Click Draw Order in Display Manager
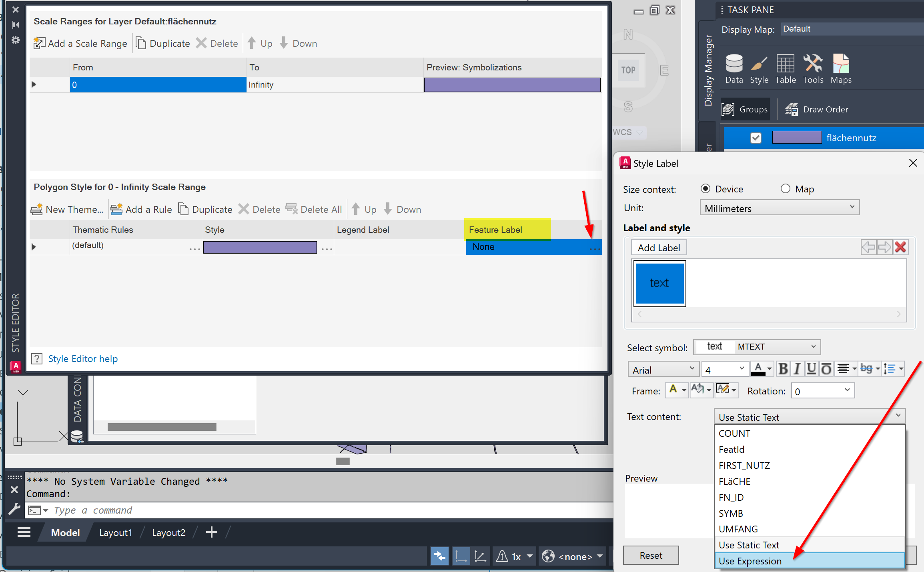The width and height of the screenshot is (924, 572). click(817, 109)
